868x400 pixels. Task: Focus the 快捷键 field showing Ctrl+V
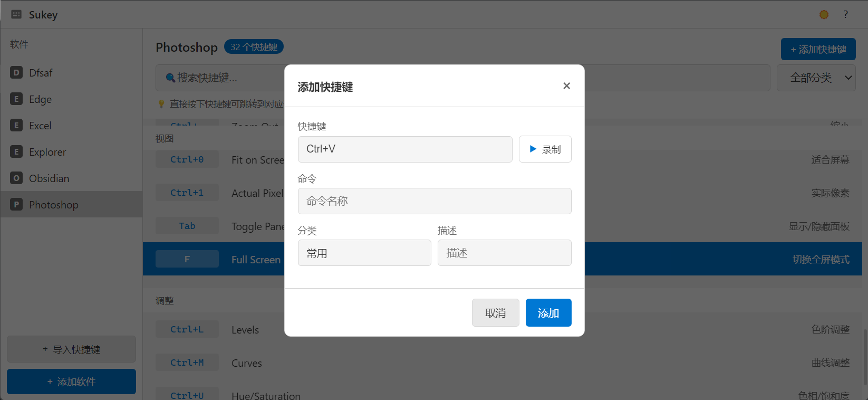coord(405,149)
